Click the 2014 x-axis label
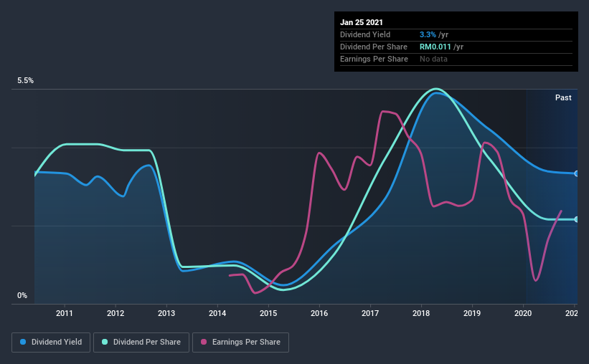The width and height of the screenshot is (589, 364). 217,313
